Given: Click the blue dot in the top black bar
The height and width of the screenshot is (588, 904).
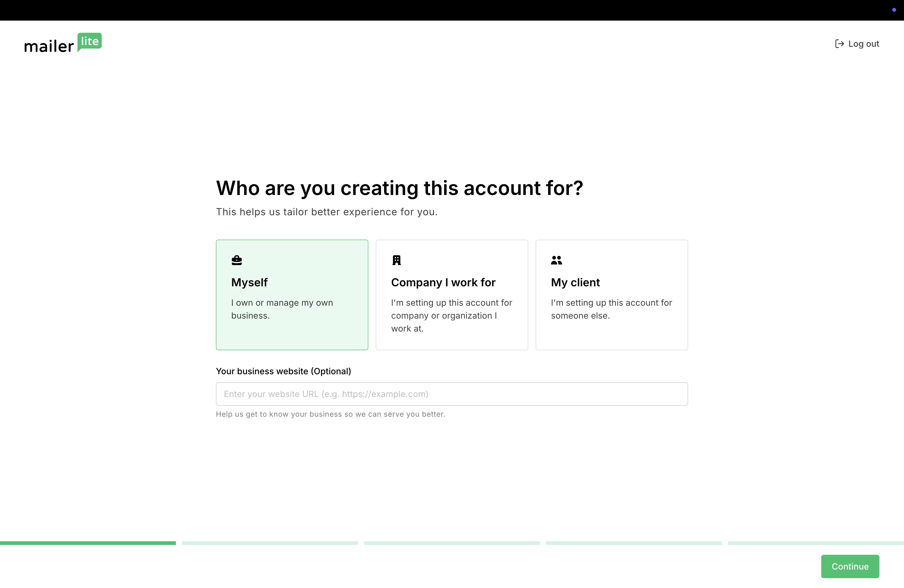Looking at the screenshot, I should tap(894, 10).
